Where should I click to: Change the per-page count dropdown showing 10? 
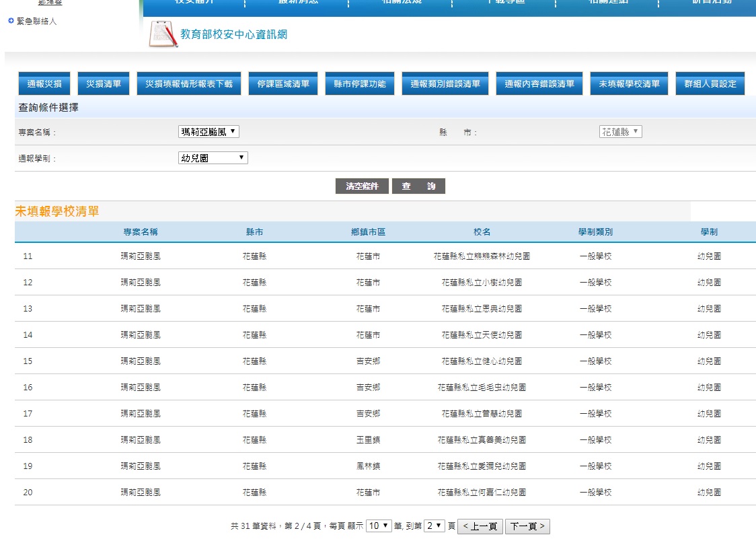(x=379, y=526)
